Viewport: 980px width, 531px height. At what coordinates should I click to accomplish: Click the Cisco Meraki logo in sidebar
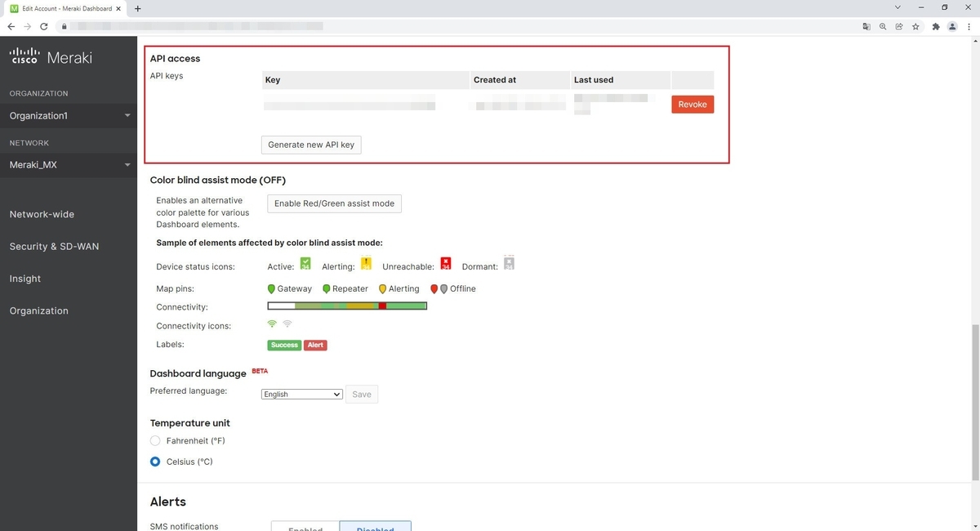(51, 56)
